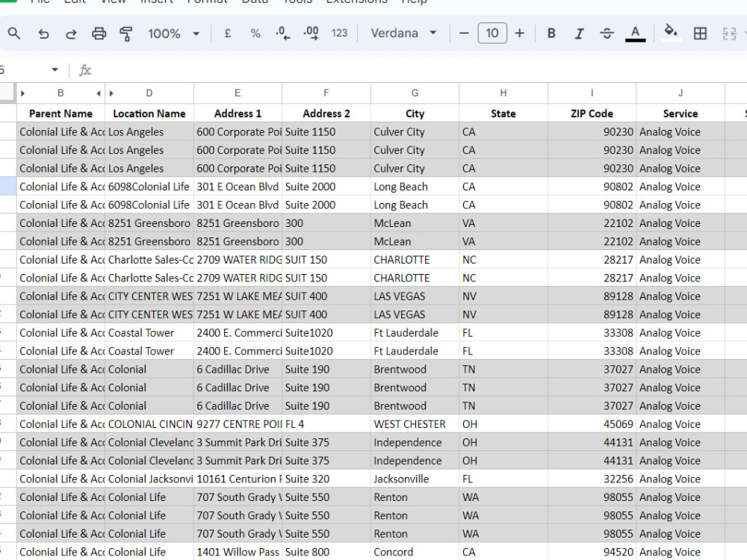Format as currency with £ icon

click(228, 34)
